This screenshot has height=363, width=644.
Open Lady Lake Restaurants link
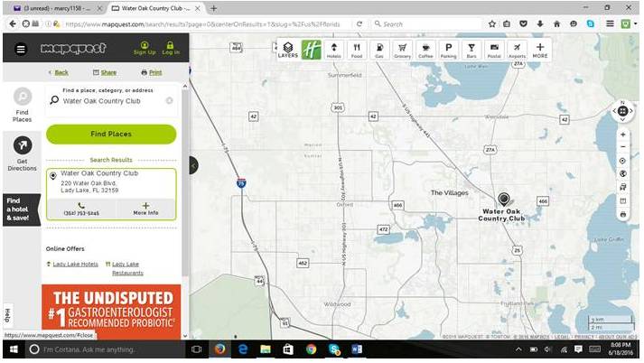[x=127, y=268]
